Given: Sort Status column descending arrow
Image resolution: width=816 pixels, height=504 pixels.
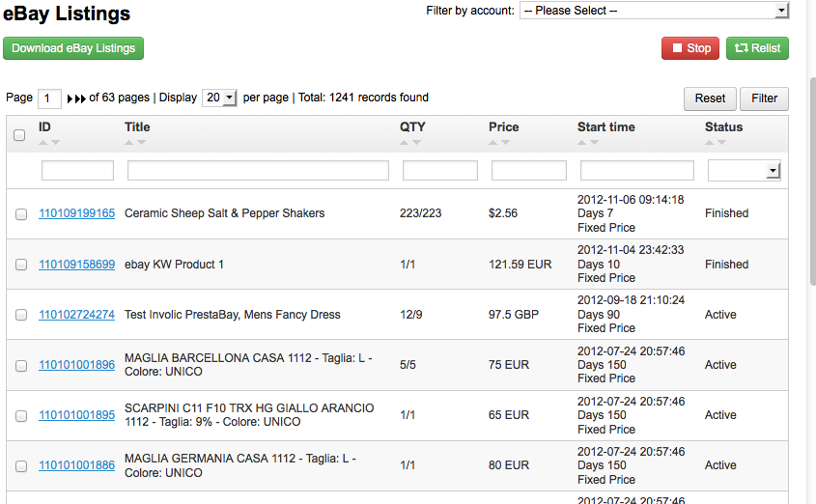Looking at the screenshot, I should (721, 143).
